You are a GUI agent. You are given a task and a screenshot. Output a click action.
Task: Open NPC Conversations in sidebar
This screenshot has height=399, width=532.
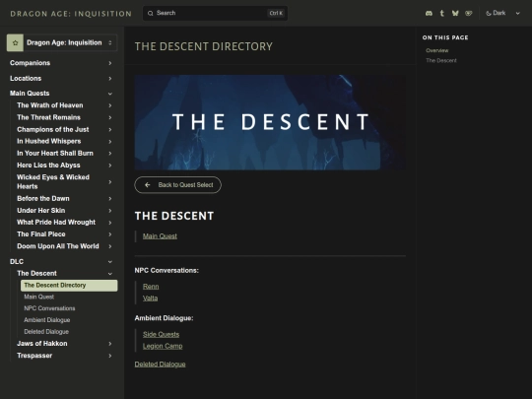click(49, 308)
